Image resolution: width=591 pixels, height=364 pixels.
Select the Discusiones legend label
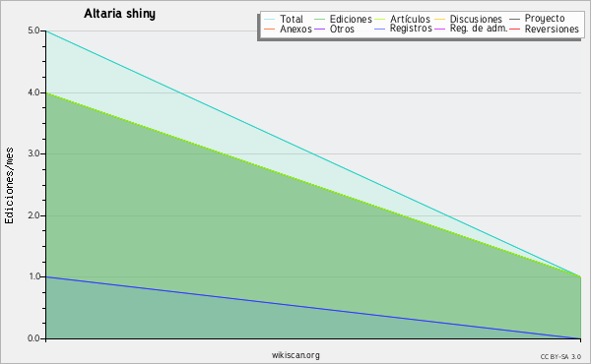[476, 20]
